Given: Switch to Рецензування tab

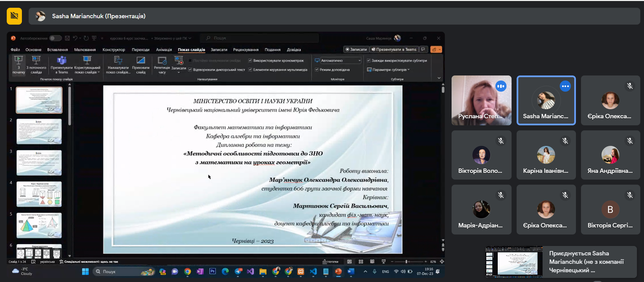Looking at the screenshot, I should [x=246, y=50].
